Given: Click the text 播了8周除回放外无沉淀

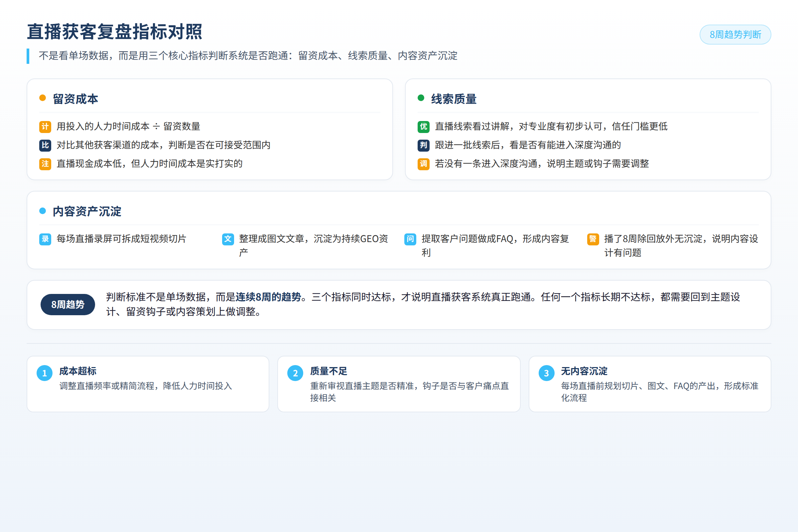Looking at the screenshot, I should [681, 246].
